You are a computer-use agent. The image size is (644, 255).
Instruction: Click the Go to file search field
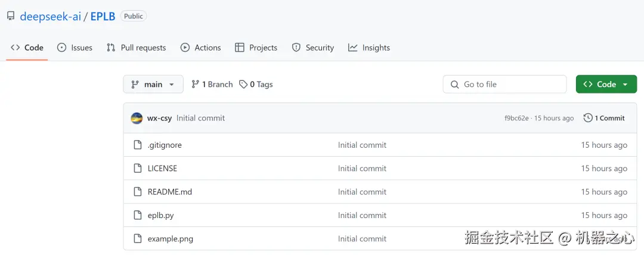504,85
